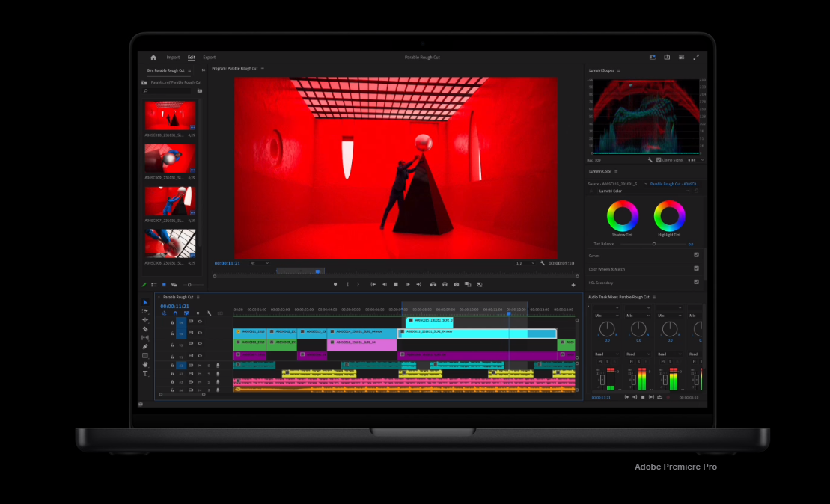Select the pink clip on the timeline
The height and width of the screenshot is (504, 830).
pyautogui.click(x=361, y=345)
